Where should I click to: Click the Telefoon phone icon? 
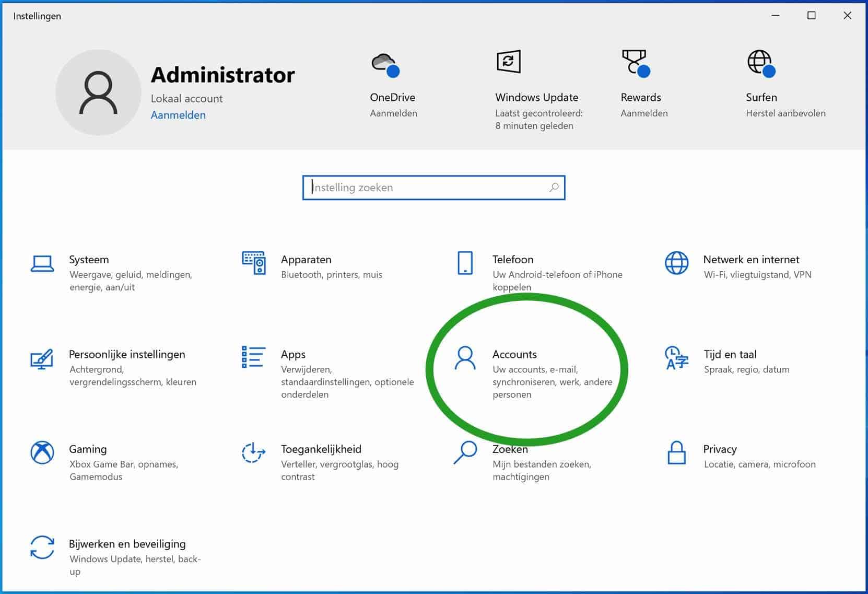465,263
